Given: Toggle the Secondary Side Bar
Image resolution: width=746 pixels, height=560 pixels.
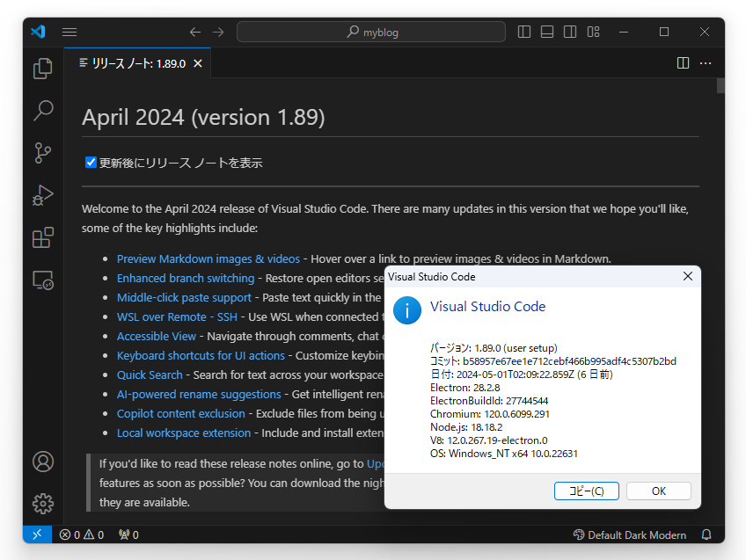Looking at the screenshot, I should [x=569, y=31].
